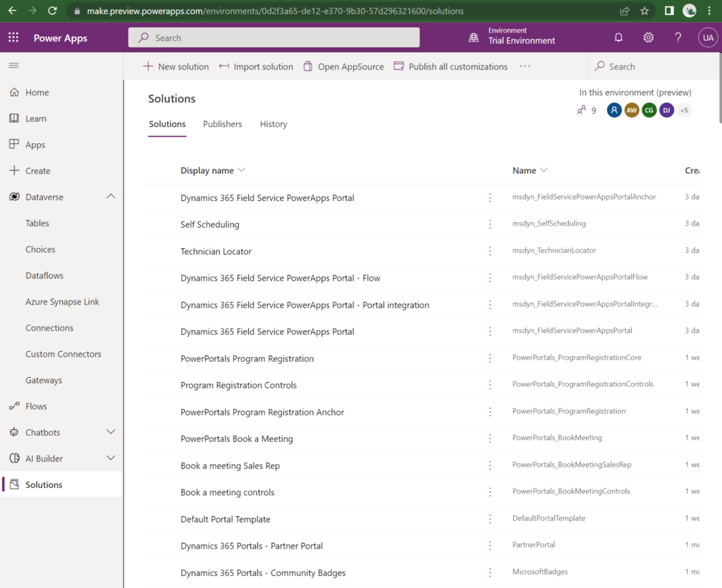Click the 9 people count icon
This screenshot has width=722, height=588.
[x=582, y=110]
